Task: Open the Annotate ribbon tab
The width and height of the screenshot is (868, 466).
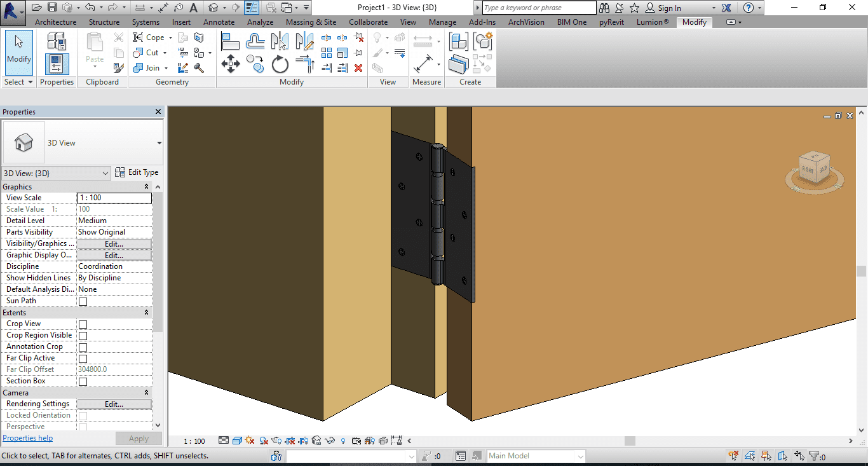Action: [x=219, y=22]
